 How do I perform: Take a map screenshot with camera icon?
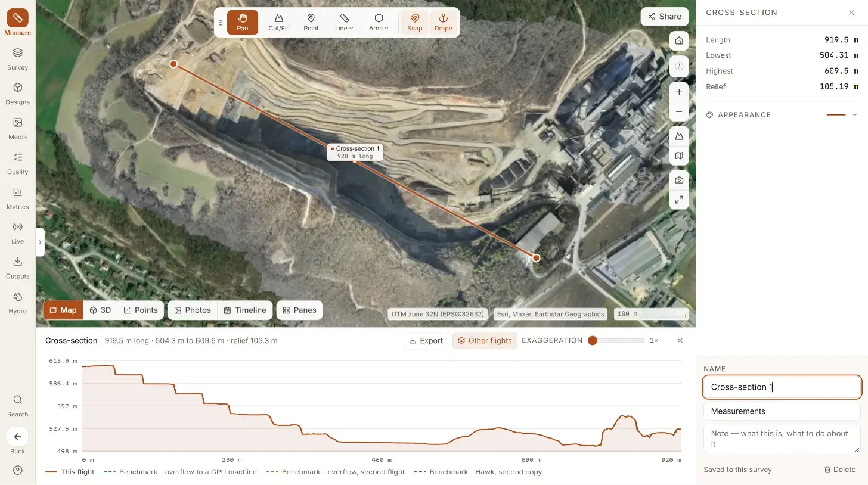coord(679,180)
